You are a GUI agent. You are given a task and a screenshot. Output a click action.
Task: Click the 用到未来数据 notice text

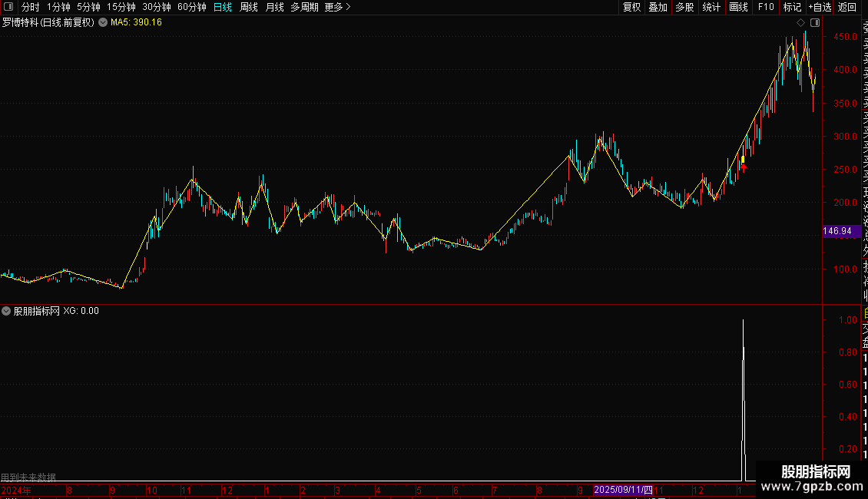click(28, 477)
